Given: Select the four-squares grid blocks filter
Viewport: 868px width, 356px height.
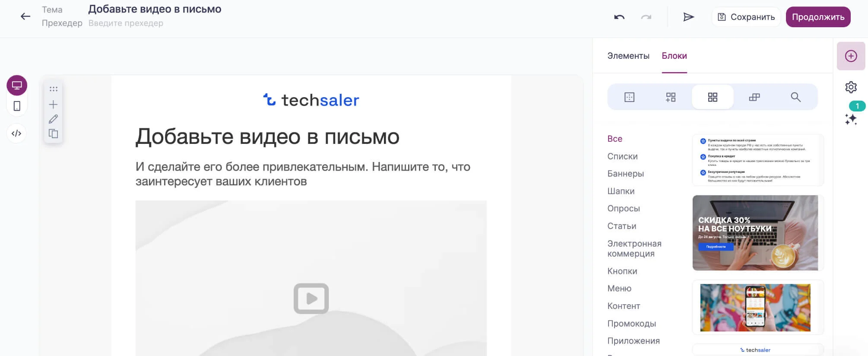Looking at the screenshot, I should (713, 97).
